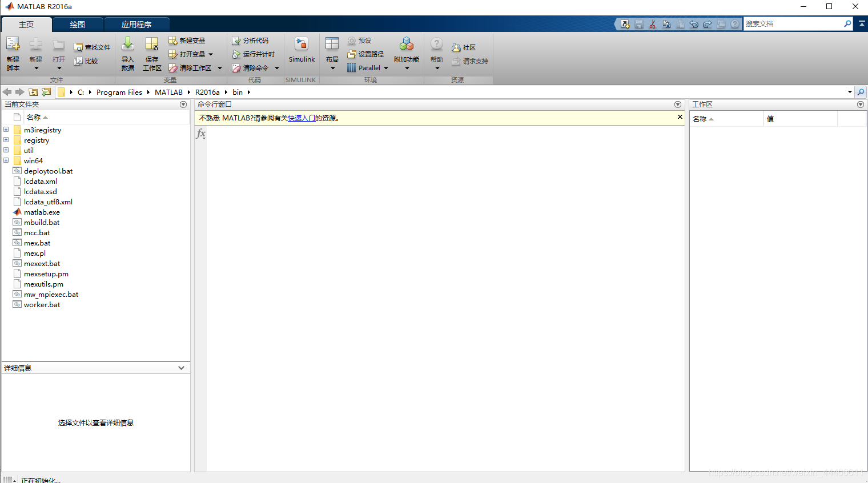Image resolution: width=868 pixels, height=483 pixels.
Task: Click the quick access save icon
Action: tap(639, 24)
